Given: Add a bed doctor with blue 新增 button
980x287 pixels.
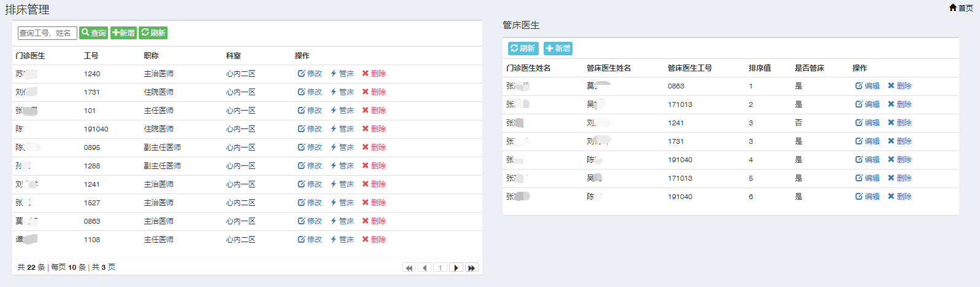Looking at the screenshot, I should click(x=558, y=49).
